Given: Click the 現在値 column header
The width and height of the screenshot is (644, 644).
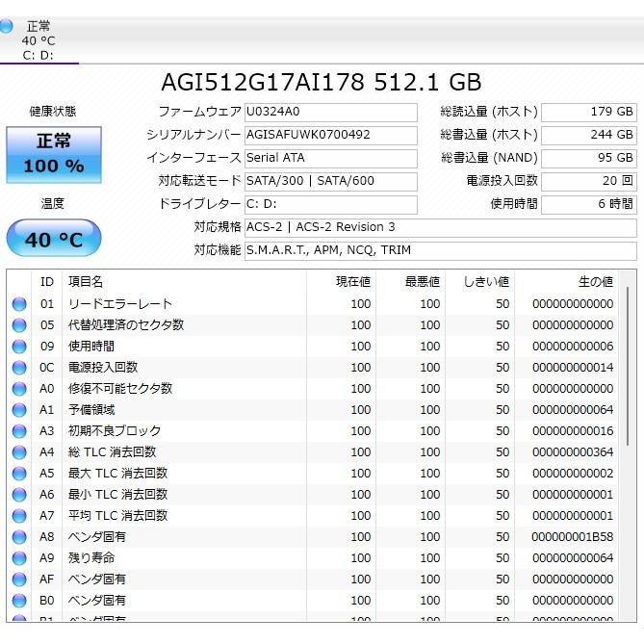Looking at the screenshot, I should coord(341,282).
